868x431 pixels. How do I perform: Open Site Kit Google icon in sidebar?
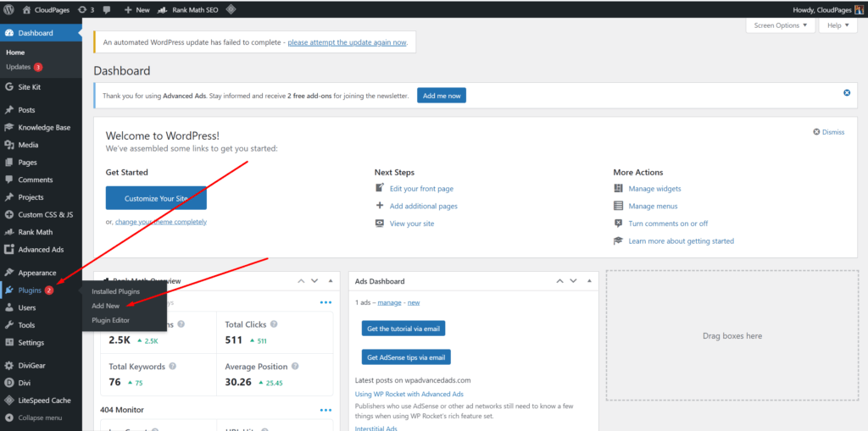pyautogui.click(x=8, y=87)
